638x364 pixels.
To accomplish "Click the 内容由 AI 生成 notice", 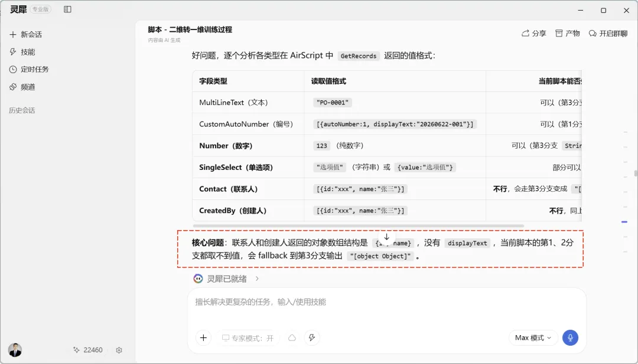I will click(x=164, y=40).
